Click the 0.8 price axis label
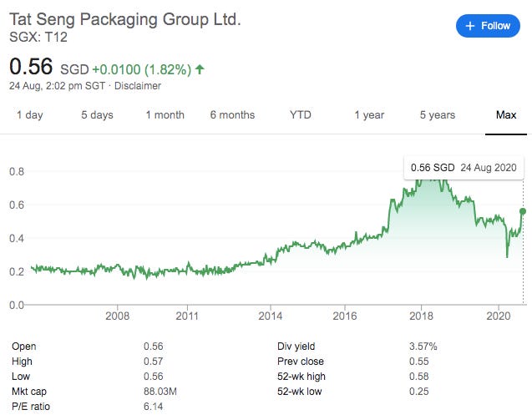532x420 pixels. [17, 172]
